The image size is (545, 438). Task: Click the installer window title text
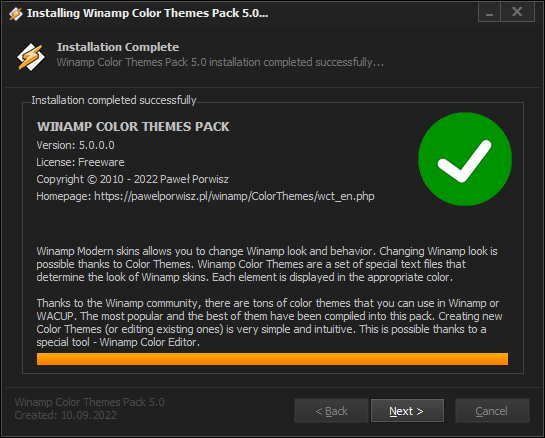[x=147, y=13]
